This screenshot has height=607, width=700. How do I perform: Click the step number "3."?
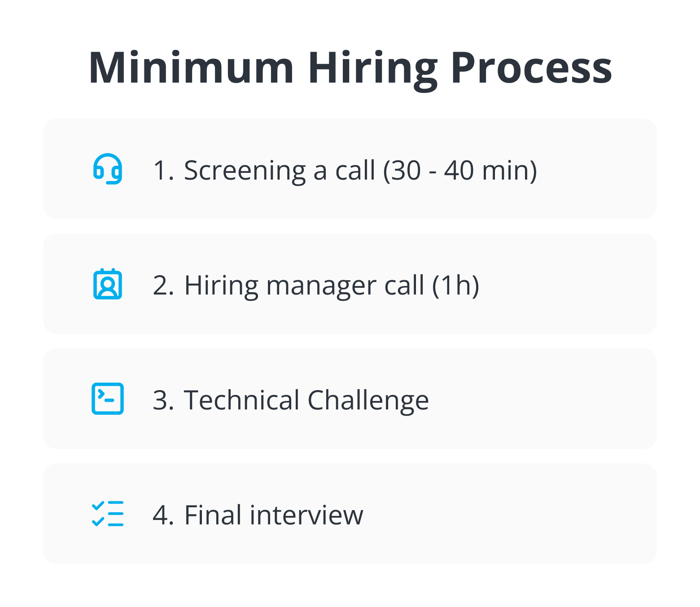point(163,400)
